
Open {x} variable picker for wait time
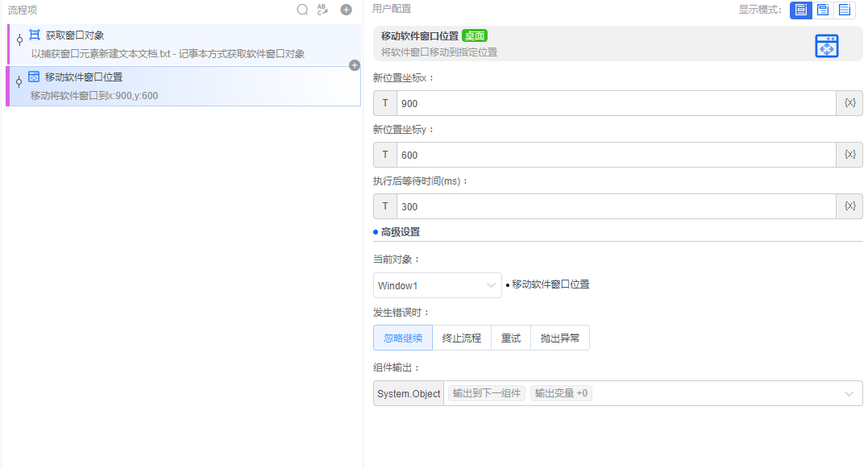tap(849, 205)
